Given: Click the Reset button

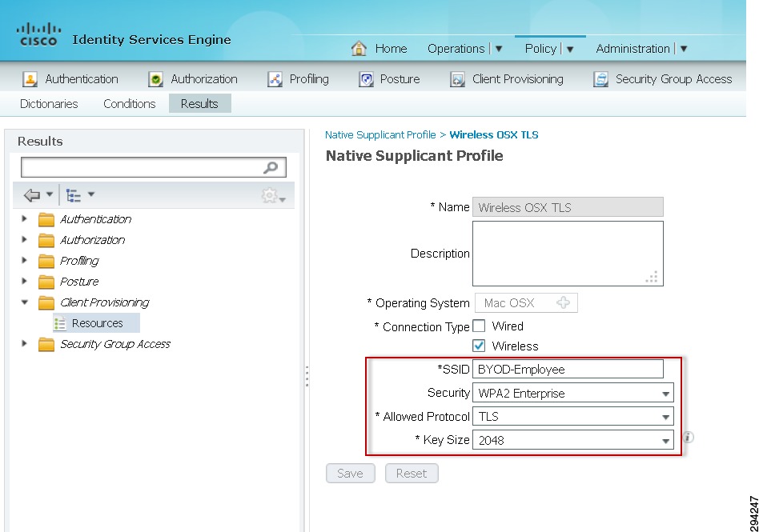Looking at the screenshot, I should (412, 474).
